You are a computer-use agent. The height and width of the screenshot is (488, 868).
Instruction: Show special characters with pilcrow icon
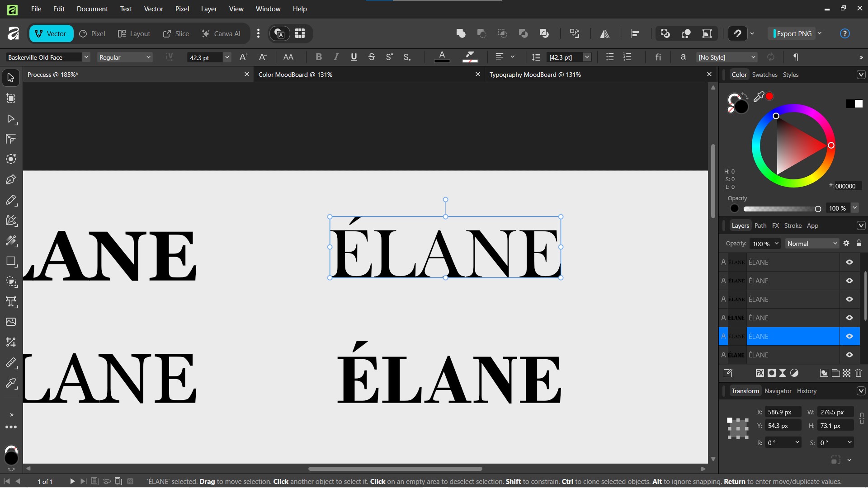coord(796,57)
